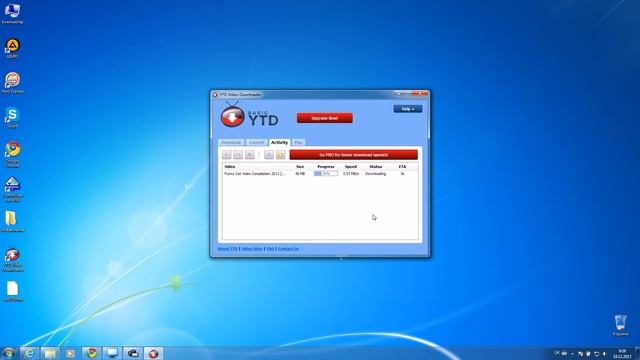Open the FAQ link

270,249
